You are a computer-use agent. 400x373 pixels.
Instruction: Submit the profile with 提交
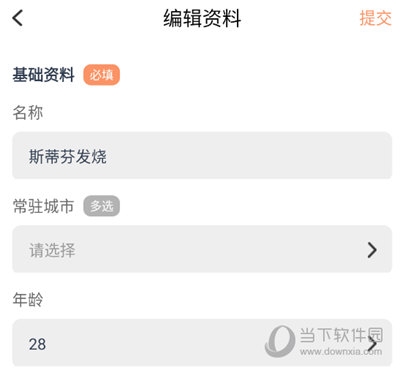pos(376,18)
